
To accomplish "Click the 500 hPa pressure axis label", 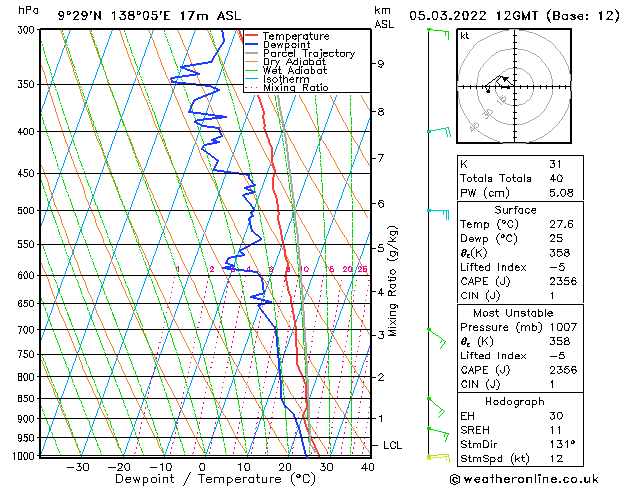I will click(26, 211).
